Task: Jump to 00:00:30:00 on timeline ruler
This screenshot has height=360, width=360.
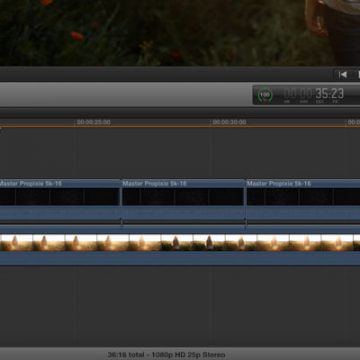Action: pos(229,122)
